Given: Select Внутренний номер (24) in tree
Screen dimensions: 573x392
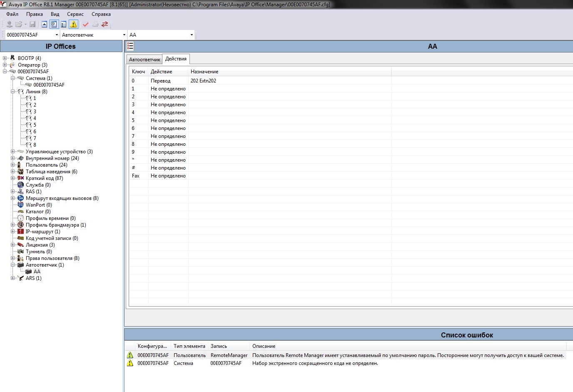Looking at the screenshot, I should [x=52, y=158].
